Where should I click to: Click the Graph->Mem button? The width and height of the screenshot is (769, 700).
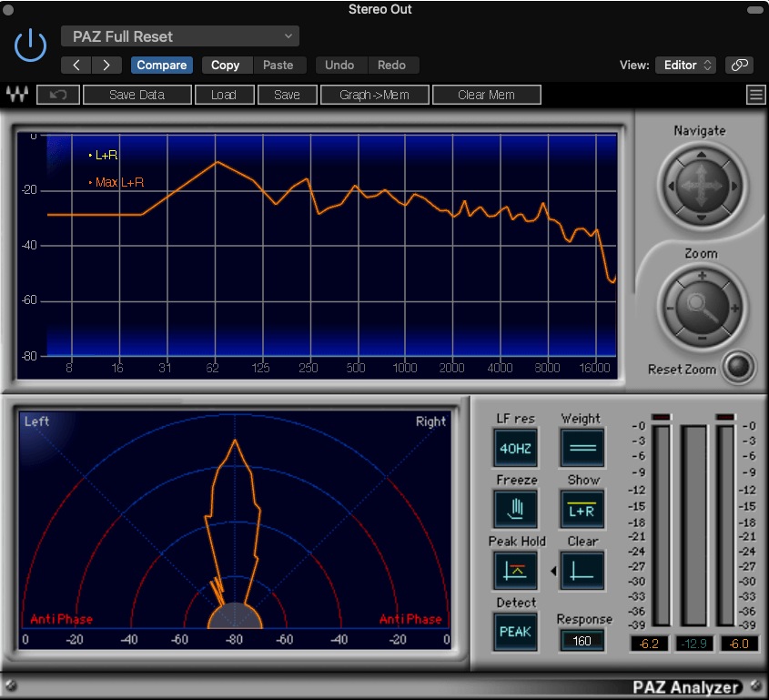coord(374,95)
